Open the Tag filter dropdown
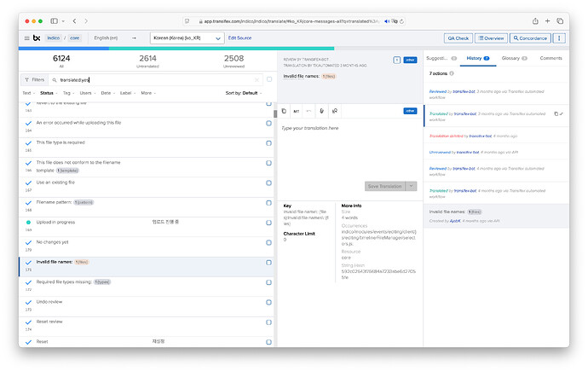 tap(69, 93)
